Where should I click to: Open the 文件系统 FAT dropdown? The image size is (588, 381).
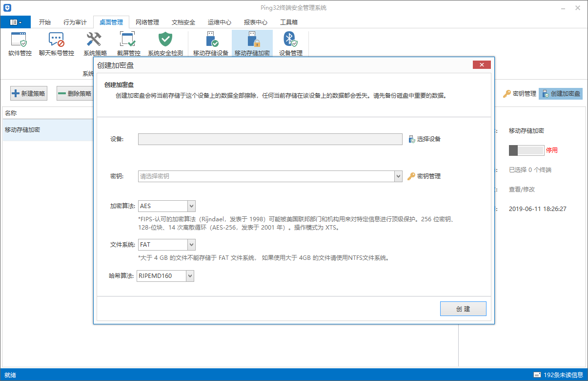click(167, 244)
